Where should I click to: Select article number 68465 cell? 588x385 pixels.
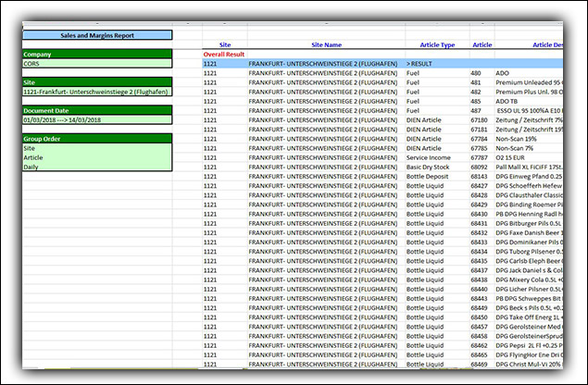tap(480, 354)
